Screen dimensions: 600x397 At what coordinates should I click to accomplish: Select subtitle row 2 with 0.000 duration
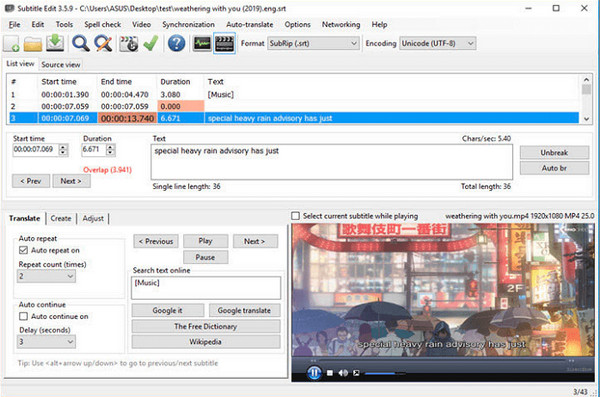293,106
